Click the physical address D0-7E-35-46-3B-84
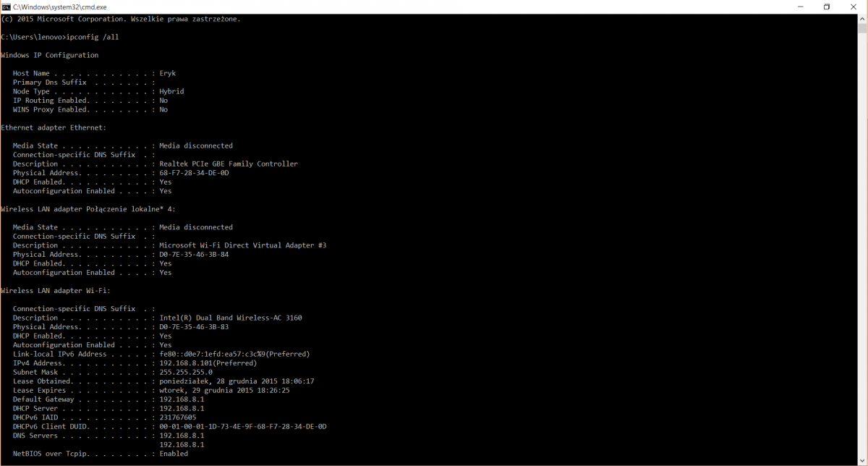The image size is (868, 466). point(194,255)
